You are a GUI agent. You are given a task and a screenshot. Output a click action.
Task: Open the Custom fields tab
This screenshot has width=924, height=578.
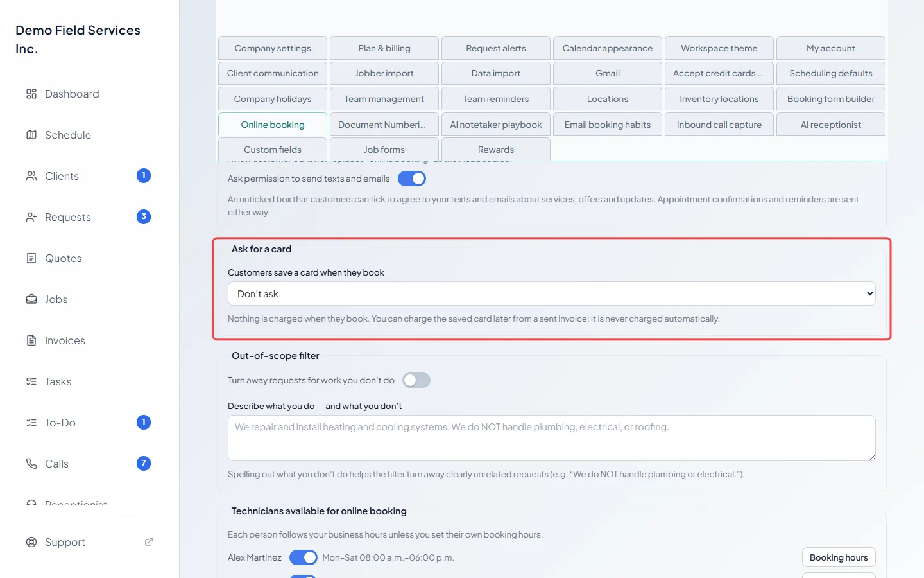coord(273,150)
